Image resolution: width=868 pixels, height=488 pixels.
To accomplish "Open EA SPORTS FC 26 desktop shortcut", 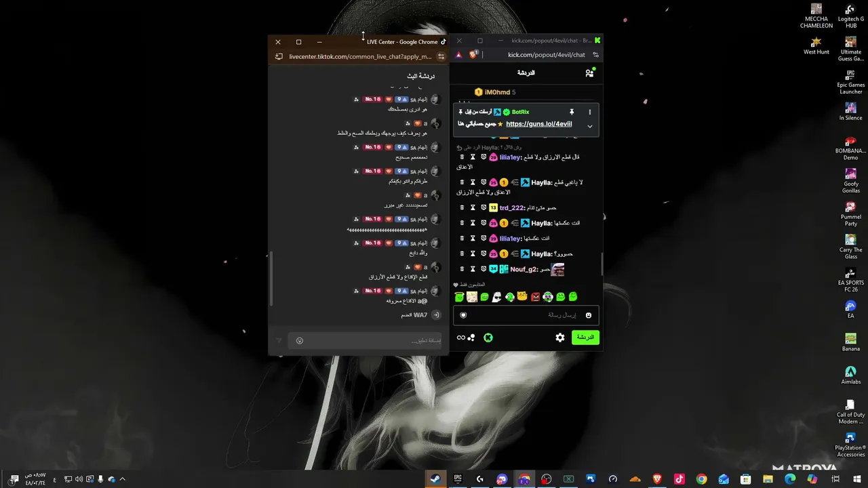I will (851, 279).
